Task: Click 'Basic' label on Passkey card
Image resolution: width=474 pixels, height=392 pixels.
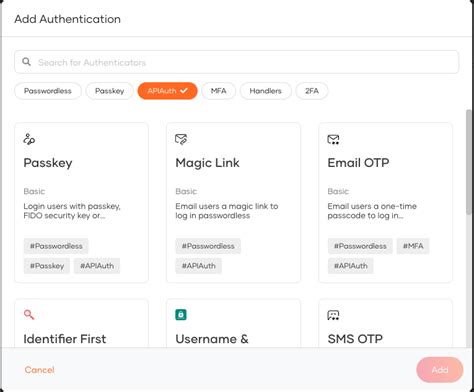Action: 34,191
